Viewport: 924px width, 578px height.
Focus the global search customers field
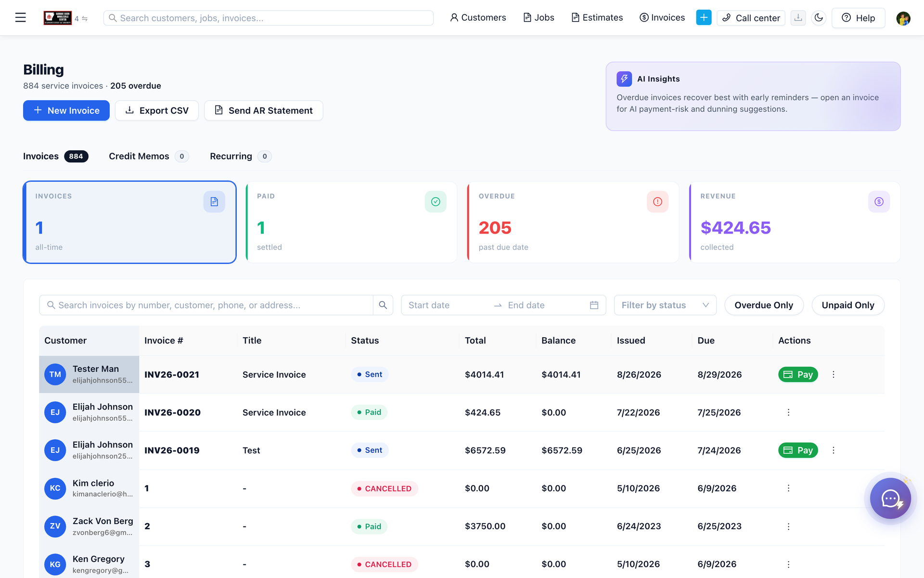(268, 18)
